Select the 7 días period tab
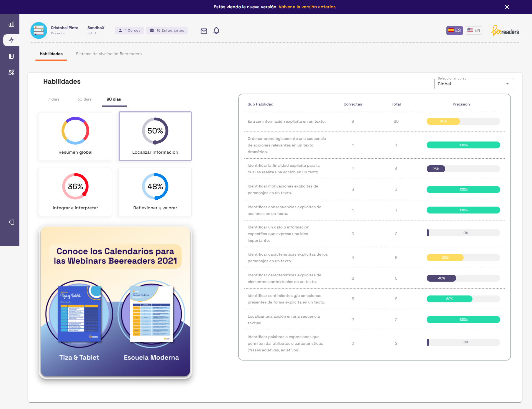The image size is (532, 409). click(53, 99)
